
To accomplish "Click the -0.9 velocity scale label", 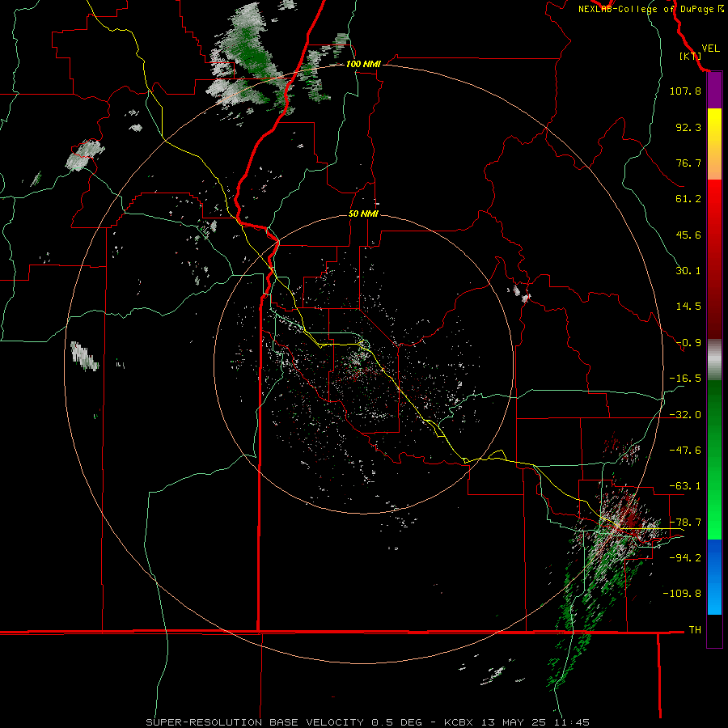I will [688, 343].
